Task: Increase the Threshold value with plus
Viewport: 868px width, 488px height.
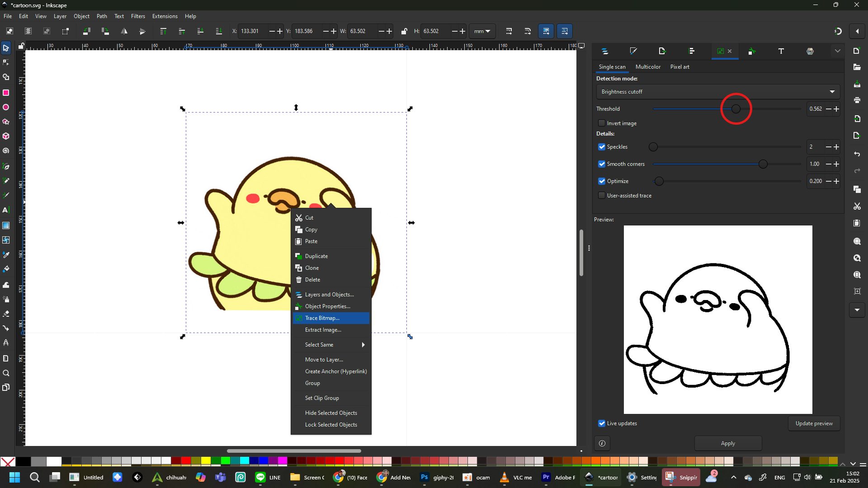Action: 836,109
